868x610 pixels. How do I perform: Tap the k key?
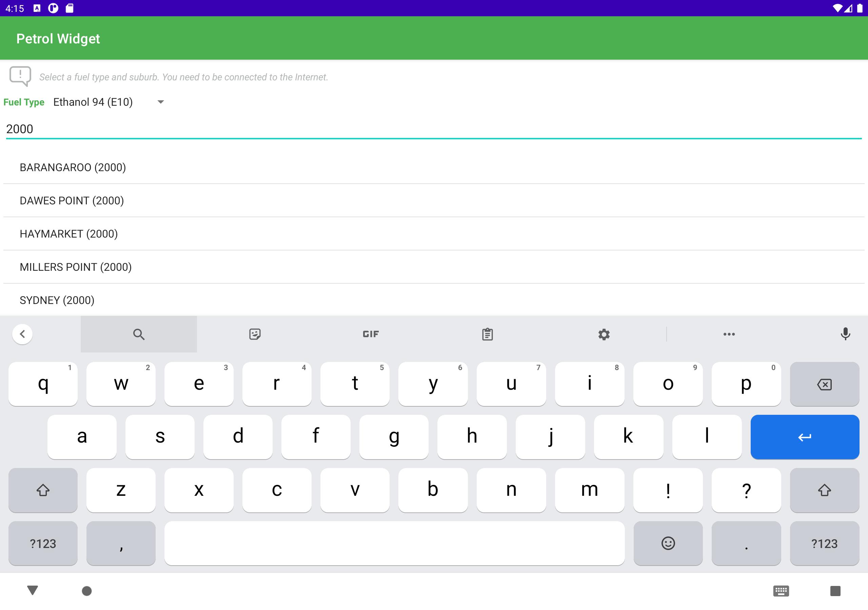(x=629, y=437)
